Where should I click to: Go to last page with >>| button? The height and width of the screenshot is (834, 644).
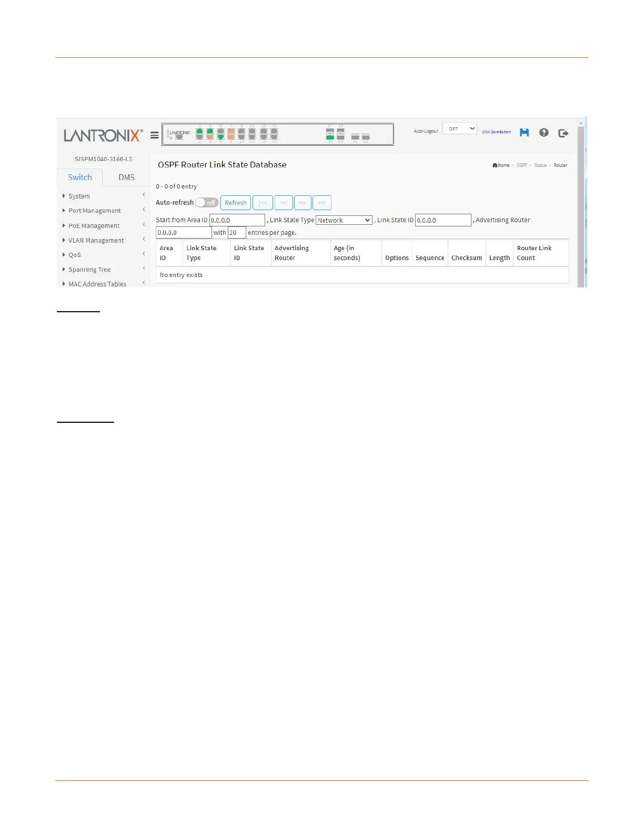pyautogui.click(x=322, y=203)
